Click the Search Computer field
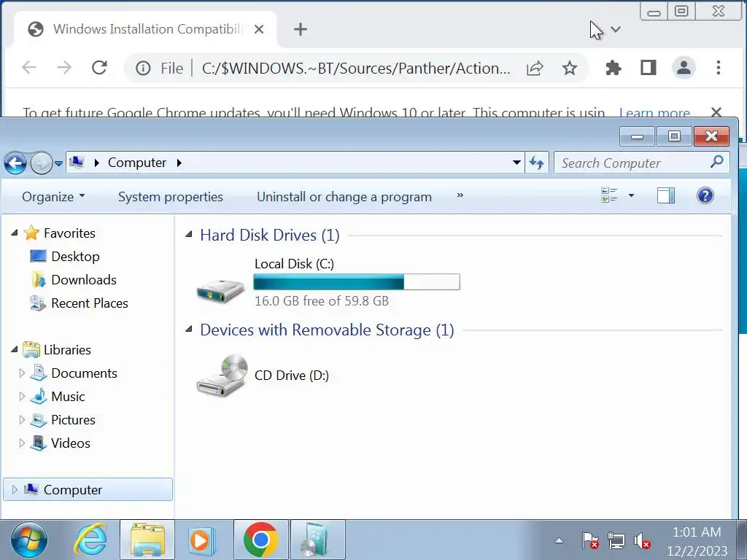 tap(641, 163)
